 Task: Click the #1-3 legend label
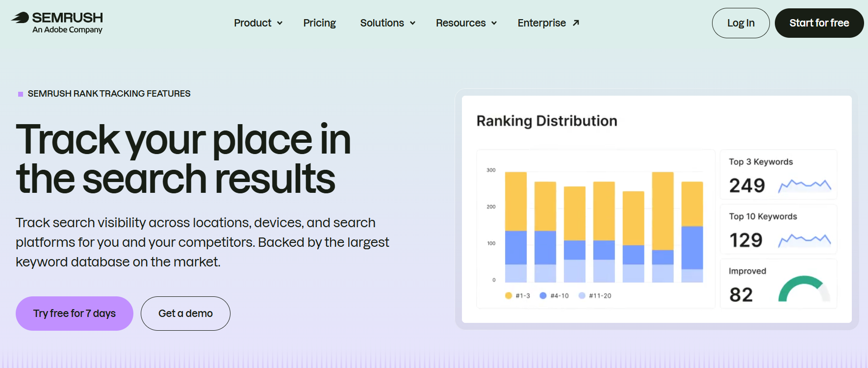coord(523,296)
